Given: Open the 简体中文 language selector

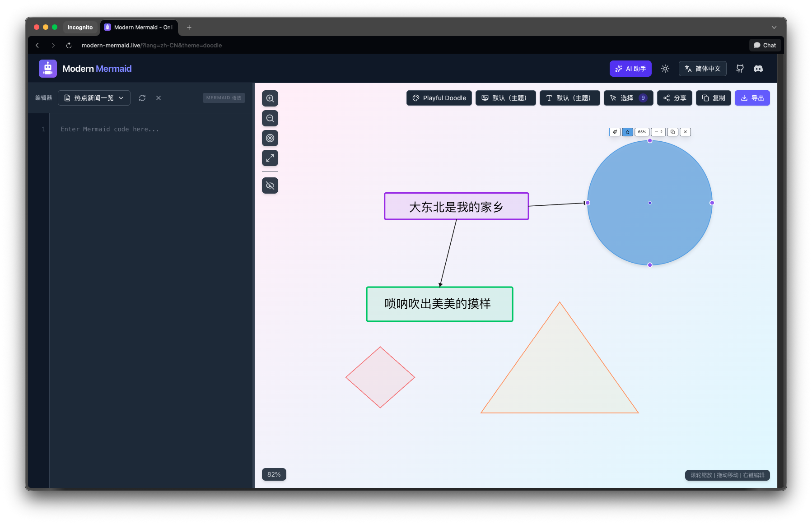Looking at the screenshot, I should [x=702, y=69].
